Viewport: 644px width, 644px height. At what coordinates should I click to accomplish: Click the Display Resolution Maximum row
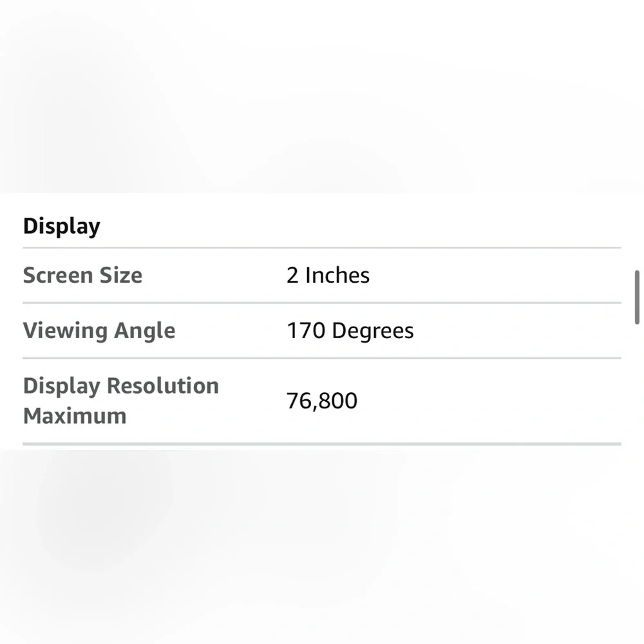tap(322, 401)
